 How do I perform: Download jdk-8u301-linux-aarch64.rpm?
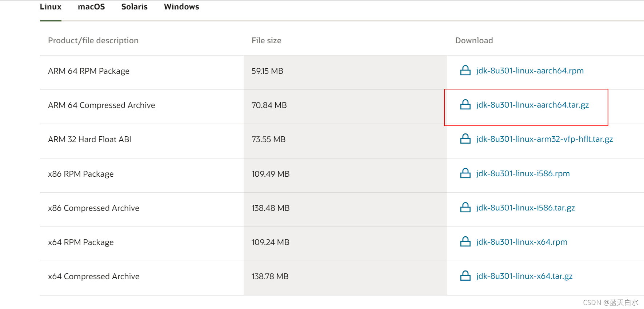(530, 71)
